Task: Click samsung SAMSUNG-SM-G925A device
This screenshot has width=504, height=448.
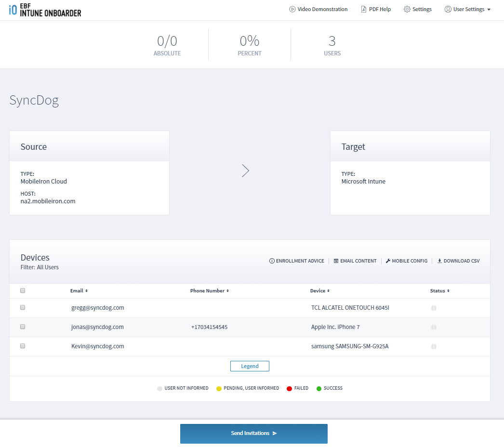Action: pos(350,346)
